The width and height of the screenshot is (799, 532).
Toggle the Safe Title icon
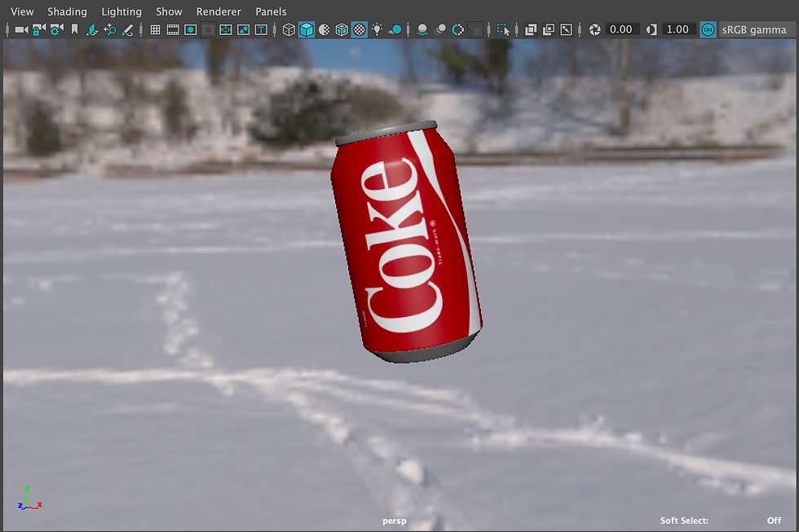click(261, 29)
